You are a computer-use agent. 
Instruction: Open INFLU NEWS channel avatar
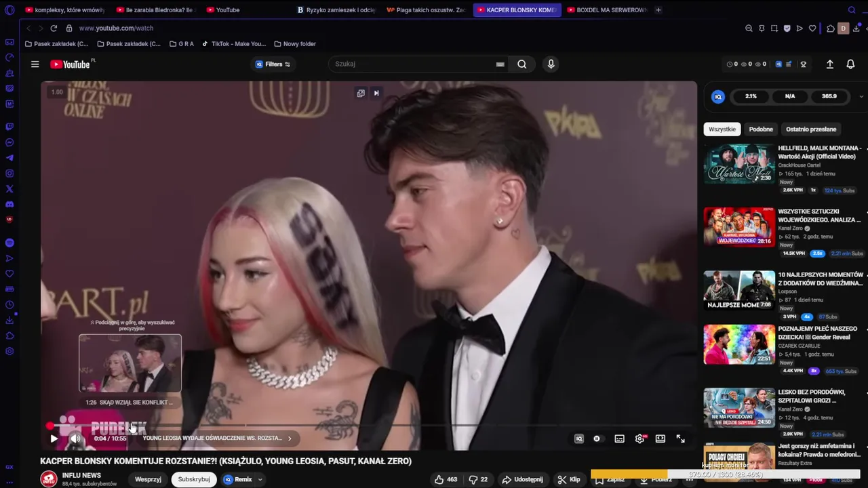49,479
